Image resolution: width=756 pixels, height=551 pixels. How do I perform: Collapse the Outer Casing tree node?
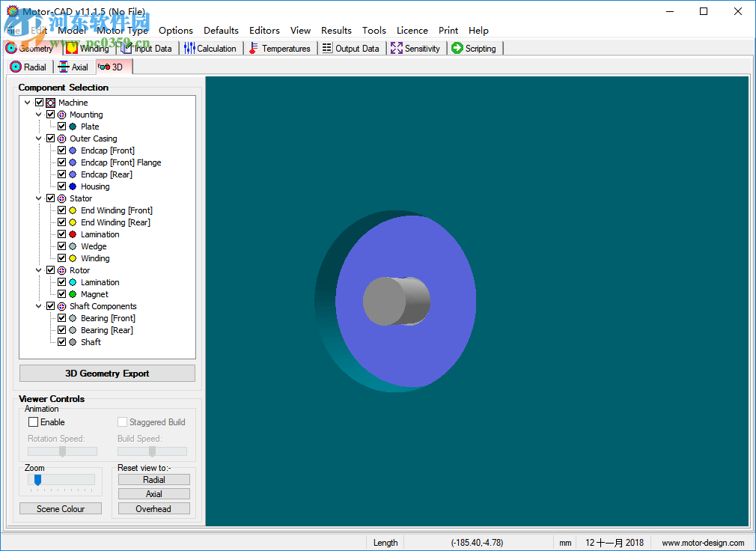click(x=39, y=138)
